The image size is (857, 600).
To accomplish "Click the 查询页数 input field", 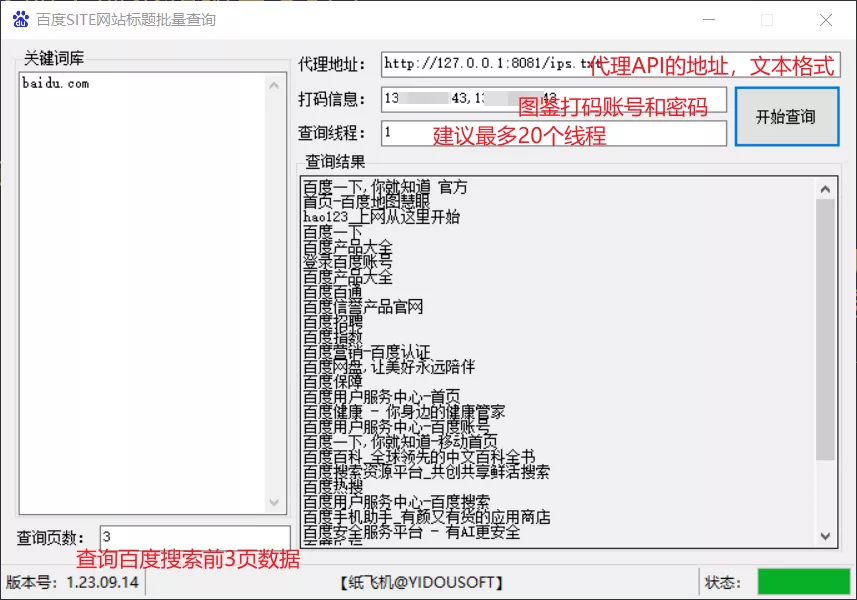I will [x=195, y=537].
